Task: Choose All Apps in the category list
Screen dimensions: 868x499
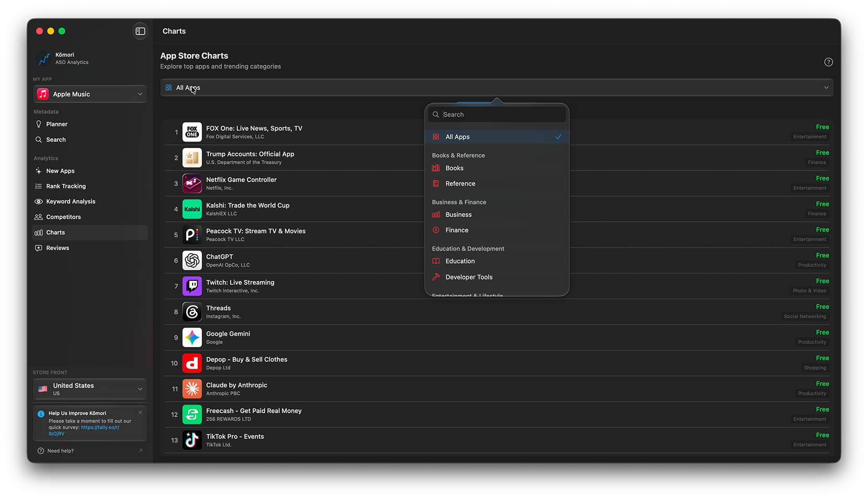Action: pyautogui.click(x=497, y=137)
